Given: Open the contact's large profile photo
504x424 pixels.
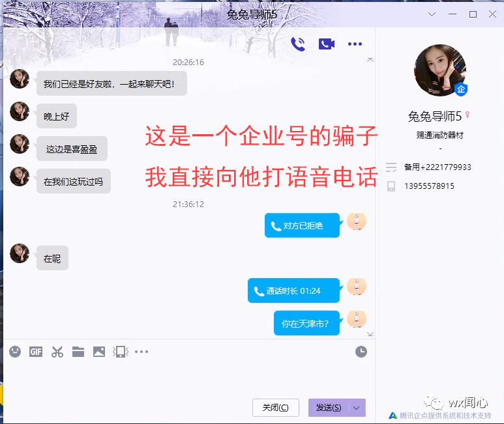Looking at the screenshot, I should [x=440, y=70].
